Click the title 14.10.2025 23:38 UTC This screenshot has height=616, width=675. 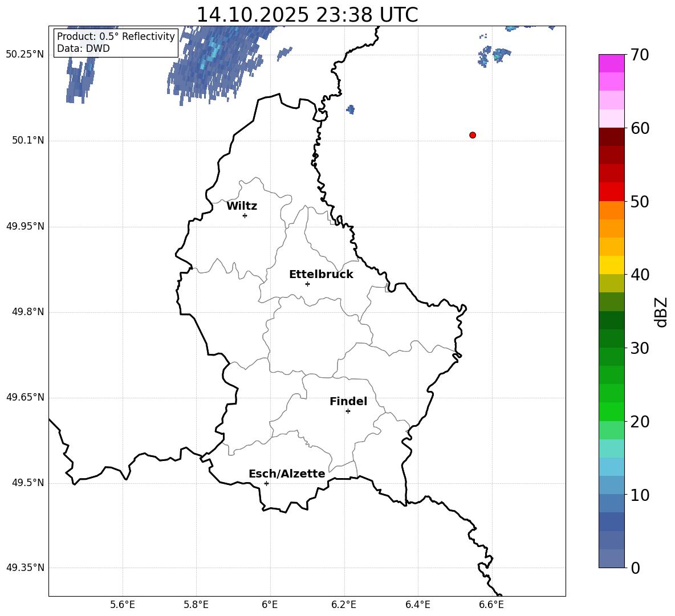307,15
